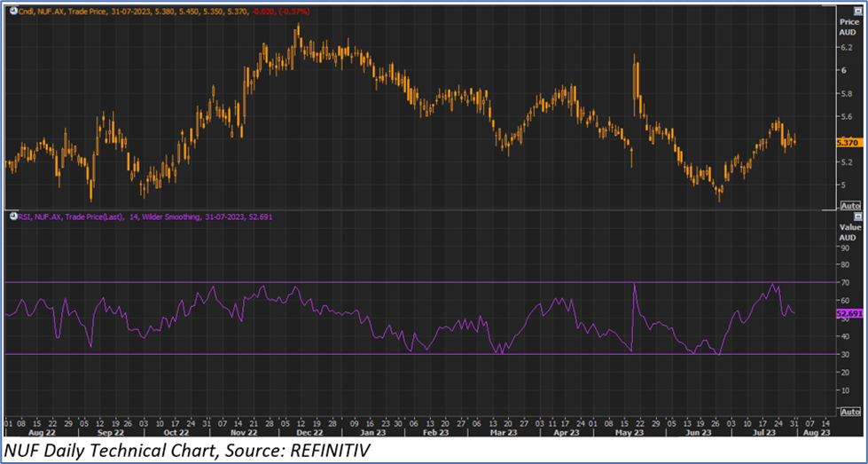Toggle Auto scaling on the RSI Value axis
This screenshot has height=464, width=868.
coord(849,413)
